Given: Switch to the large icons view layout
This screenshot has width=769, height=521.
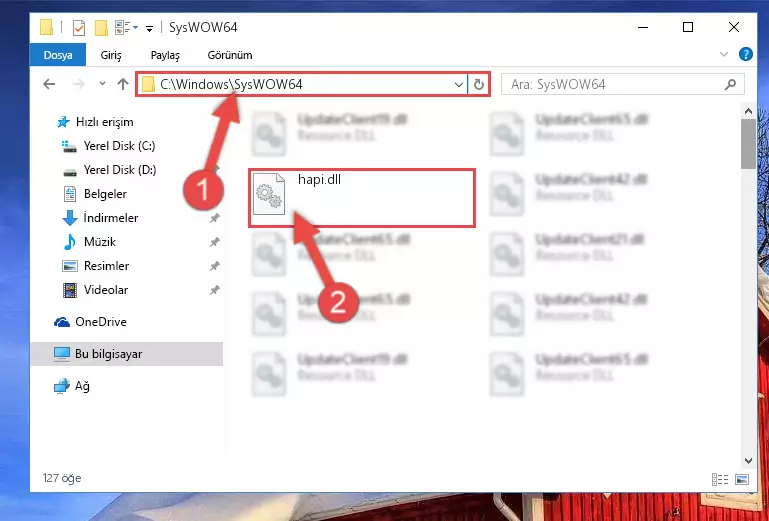Looking at the screenshot, I should pyautogui.click(x=742, y=479).
